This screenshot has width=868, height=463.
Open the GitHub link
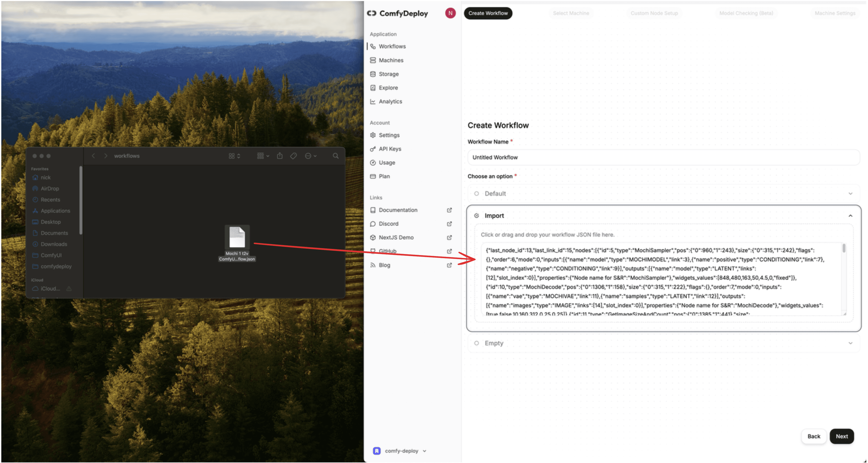388,251
